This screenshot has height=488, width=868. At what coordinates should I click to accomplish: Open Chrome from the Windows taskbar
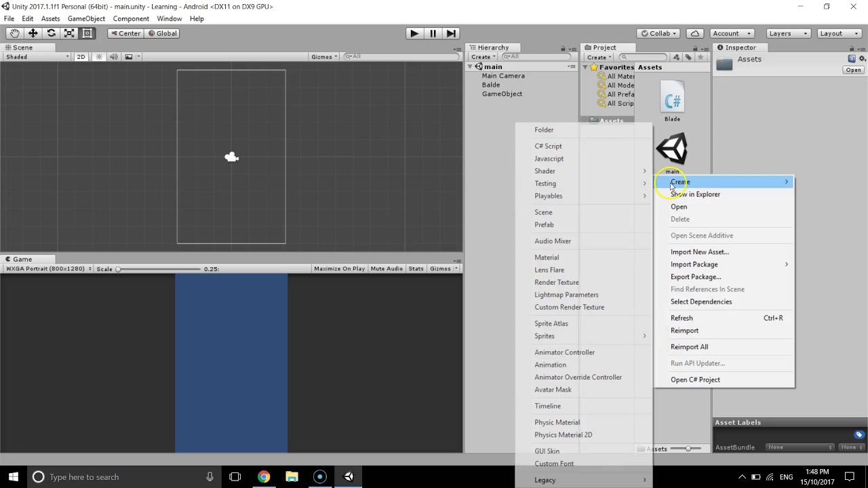point(263,477)
